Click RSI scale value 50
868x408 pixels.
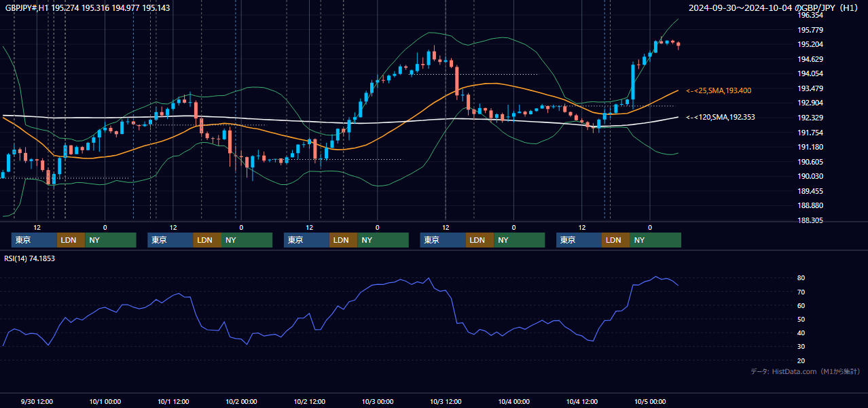pos(801,319)
